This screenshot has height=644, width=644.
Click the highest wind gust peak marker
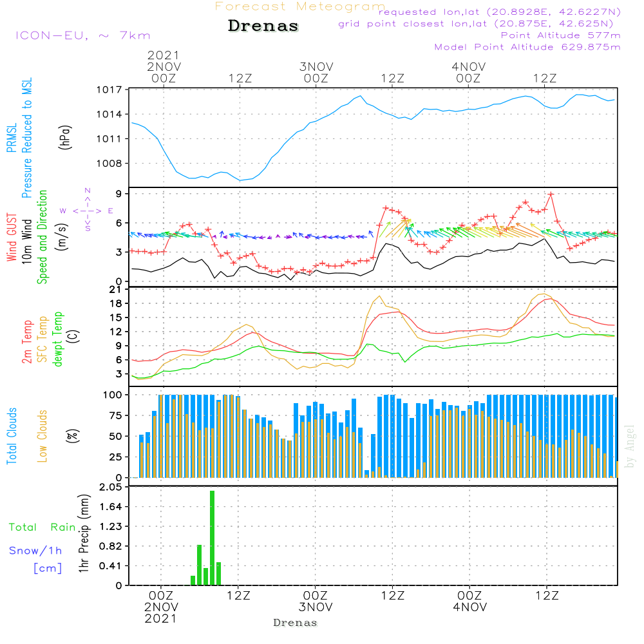tap(551, 194)
